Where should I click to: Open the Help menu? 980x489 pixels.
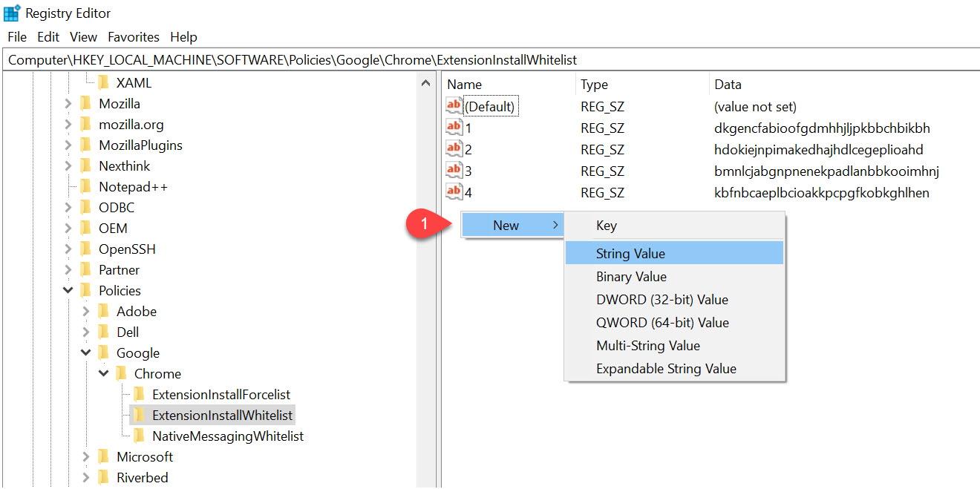point(183,36)
